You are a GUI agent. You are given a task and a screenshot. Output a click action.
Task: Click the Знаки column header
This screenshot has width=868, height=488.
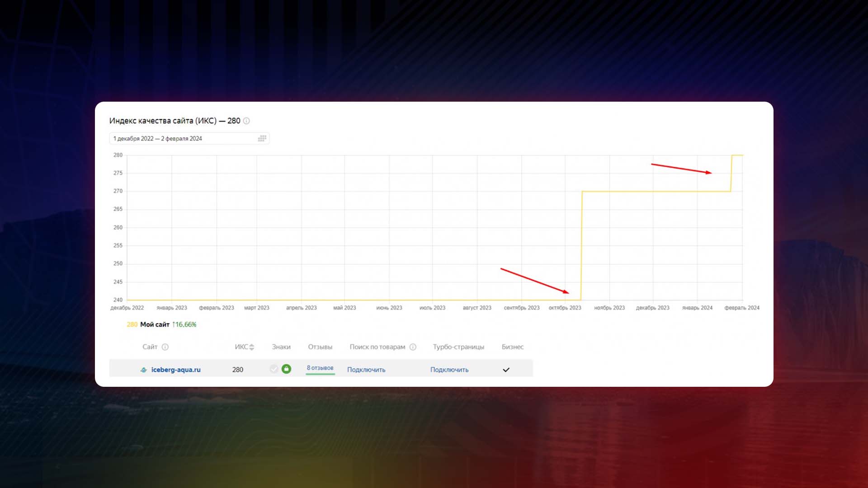click(x=281, y=347)
